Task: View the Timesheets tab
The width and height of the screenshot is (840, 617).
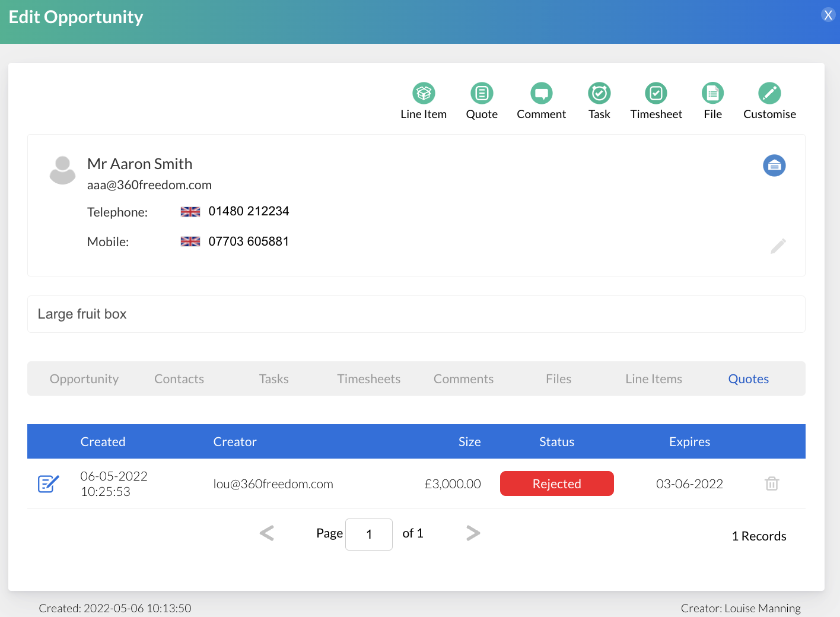Action: point(368,379)
